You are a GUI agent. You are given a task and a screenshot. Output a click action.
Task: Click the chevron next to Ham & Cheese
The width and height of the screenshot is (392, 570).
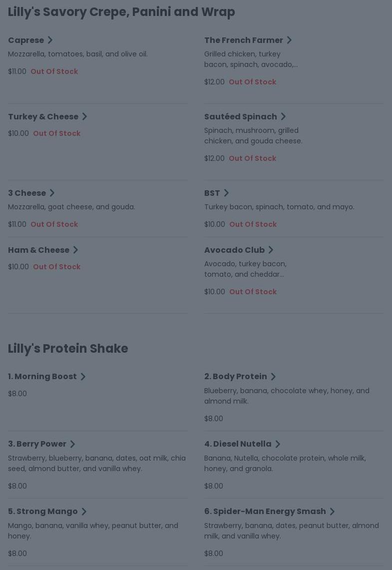click(x=75, y=250)
